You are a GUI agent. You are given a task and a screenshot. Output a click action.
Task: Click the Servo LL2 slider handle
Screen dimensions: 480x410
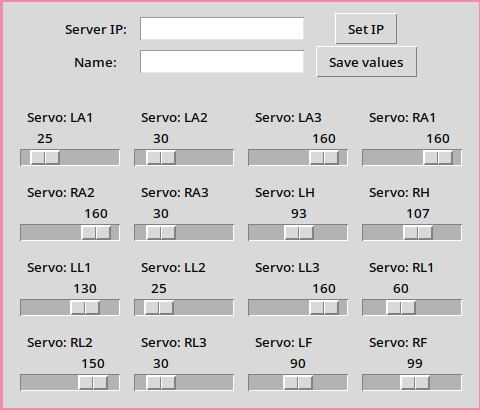159,307
